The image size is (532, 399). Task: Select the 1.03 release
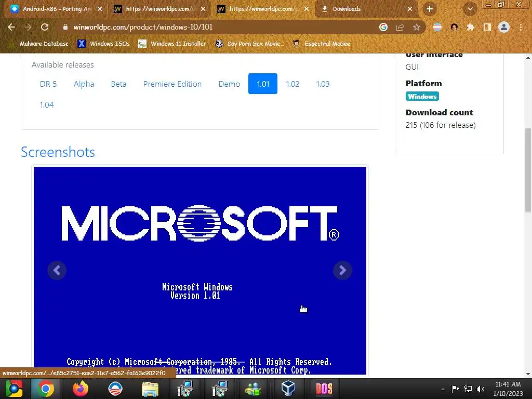click(x=323, y=84)
